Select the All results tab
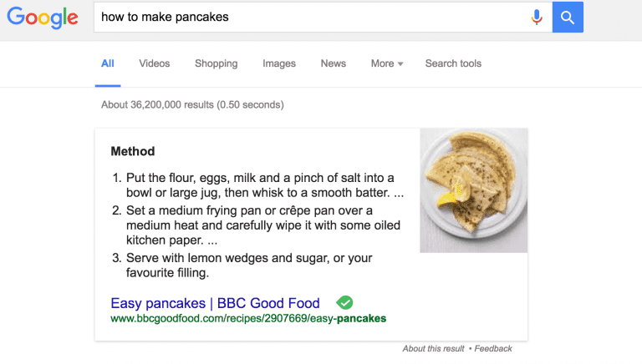Image resolution: width=642 pixels, height=364 pixels. coord(108,63)
